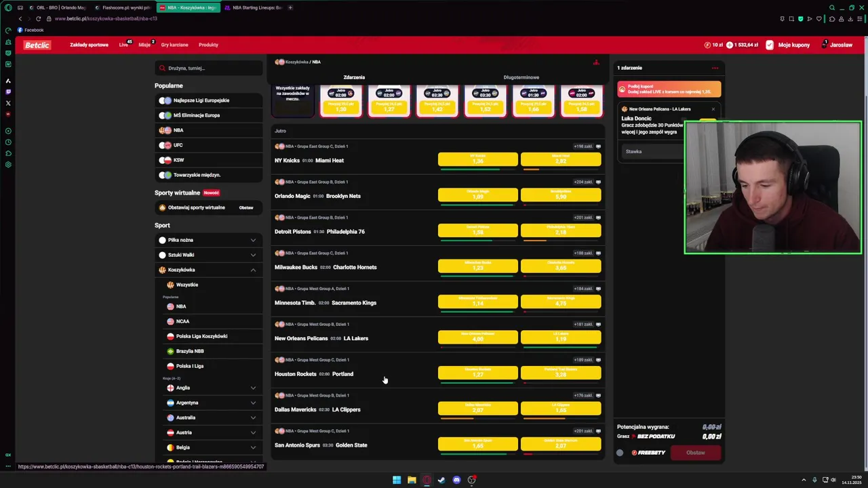This screenshot has height=488, width=868.
Task: Open the Discord icon in the taskbar
Action: click(456, 480)
